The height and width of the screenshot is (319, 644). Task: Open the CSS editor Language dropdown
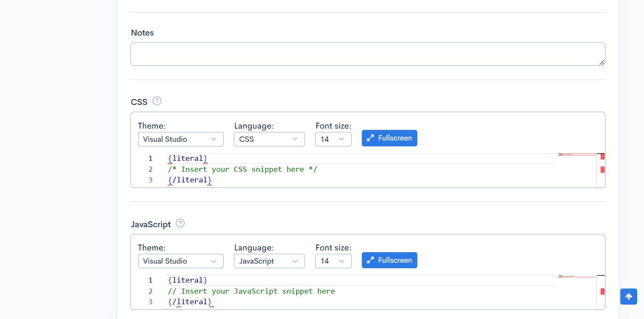269,139
